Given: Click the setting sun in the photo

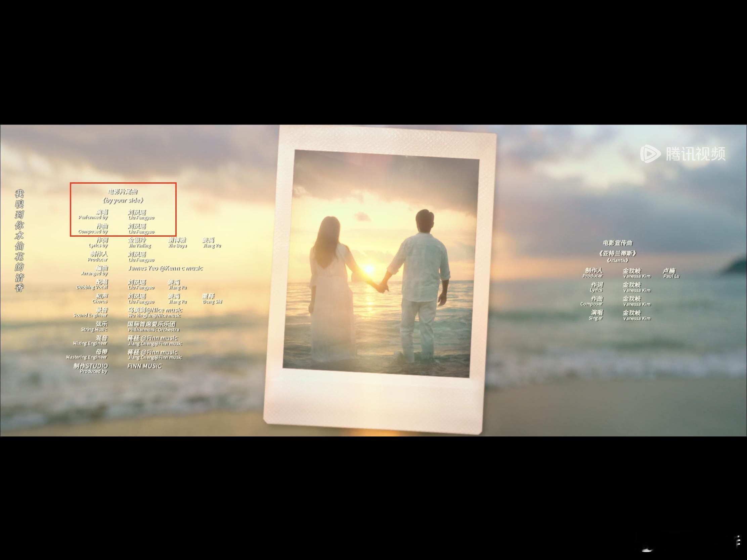Looking at the screenshot, I should 369,269.
